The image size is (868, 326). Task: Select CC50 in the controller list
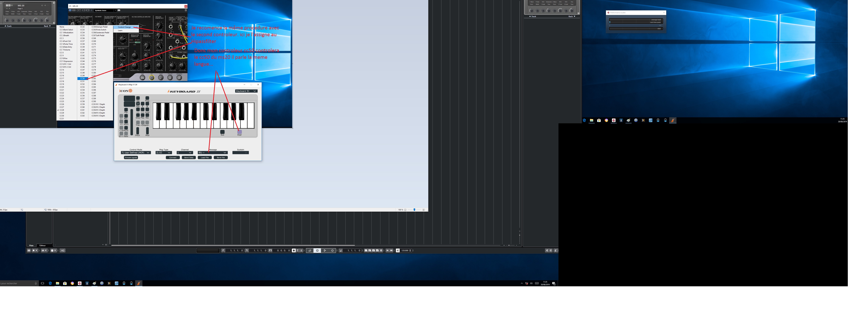83,79
